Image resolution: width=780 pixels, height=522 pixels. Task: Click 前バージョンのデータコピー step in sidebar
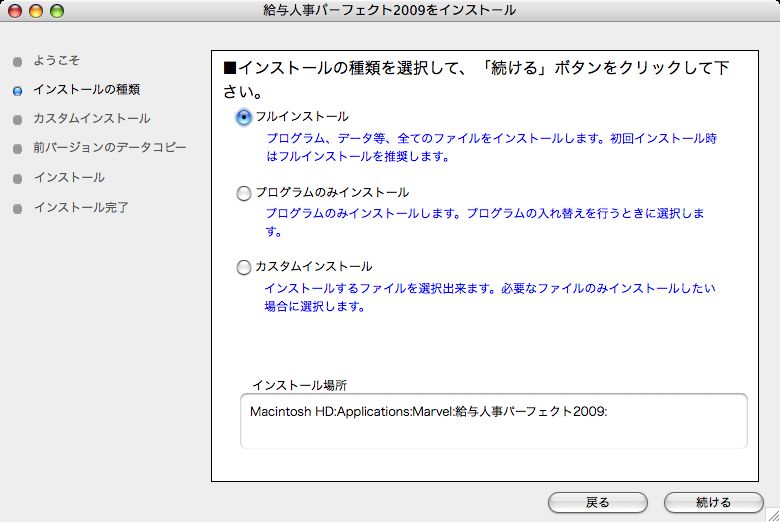point(109,148)
